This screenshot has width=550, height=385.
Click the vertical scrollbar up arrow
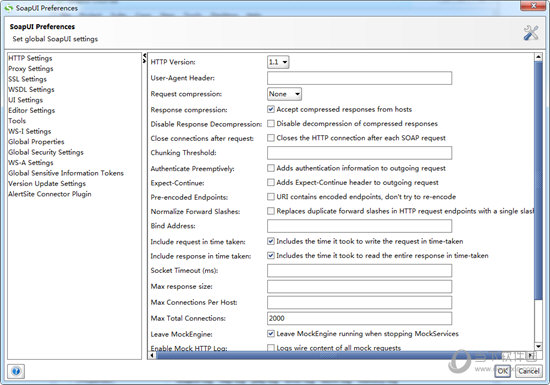coord(538,56)
